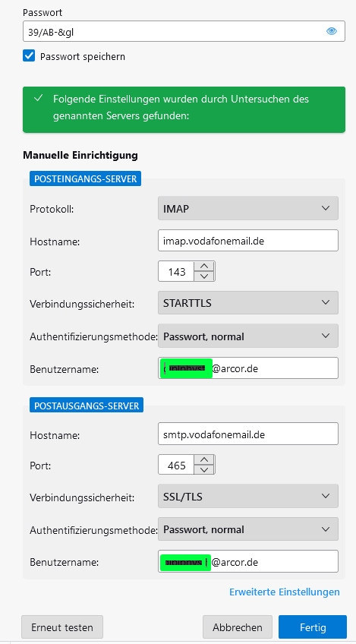Screen dimensions: 356x644
Task: Confirm setup with the Fertig button
Action: pyautogui.click(x=313, y=627)
